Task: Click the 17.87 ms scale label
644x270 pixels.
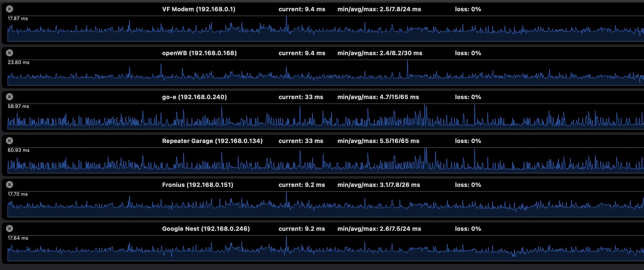Action: pos(18,18)
